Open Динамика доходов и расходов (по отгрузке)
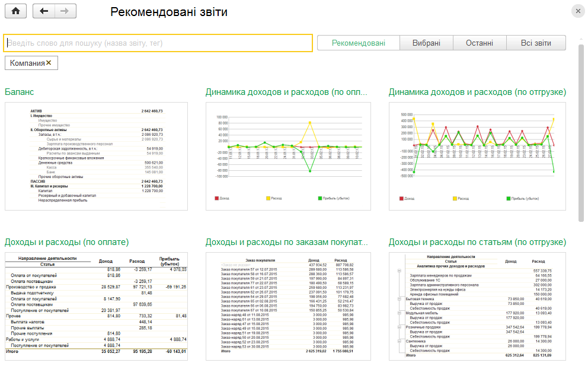The width and height of the screenshot is (588, 366). [x=477, y=92]
